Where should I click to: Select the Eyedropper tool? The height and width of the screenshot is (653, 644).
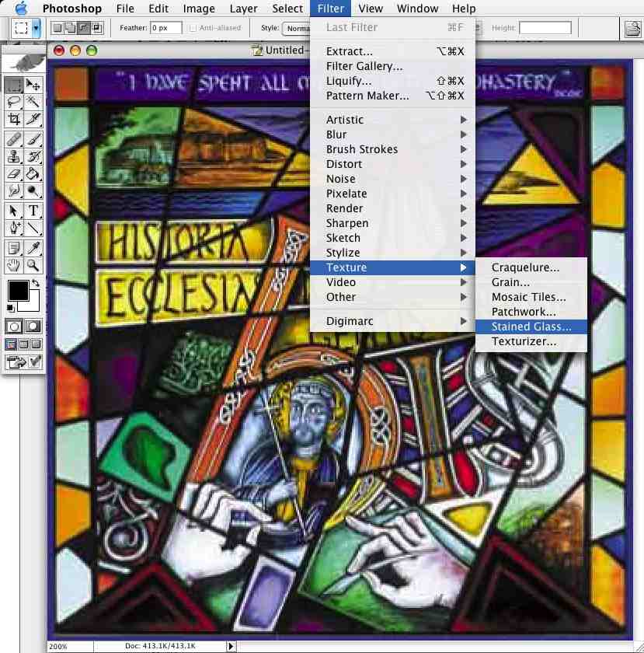click(x=33, y=248)
